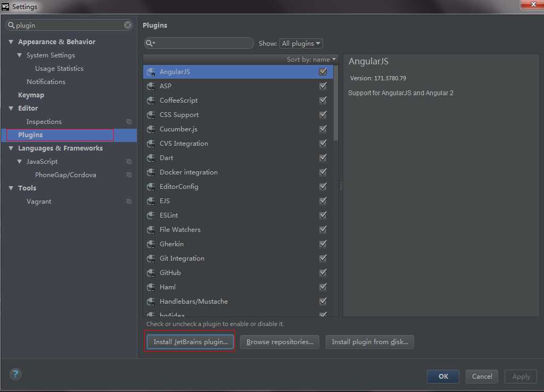544x392 pixels.
Task: Uncheck the Docker integration plugin
Action: pos(323,172)
